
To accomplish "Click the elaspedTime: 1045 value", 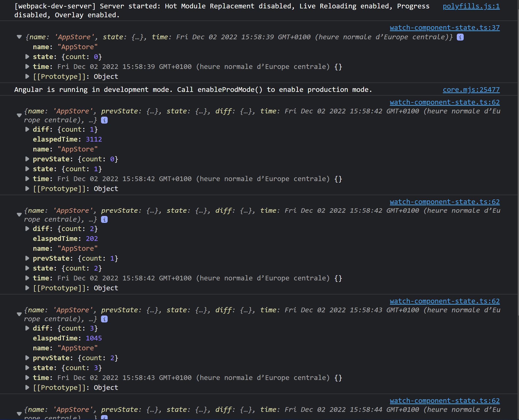I will [94, 338].
